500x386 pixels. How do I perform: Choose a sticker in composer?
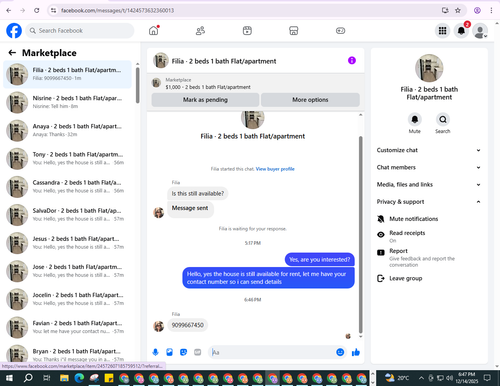click(183, 352)
